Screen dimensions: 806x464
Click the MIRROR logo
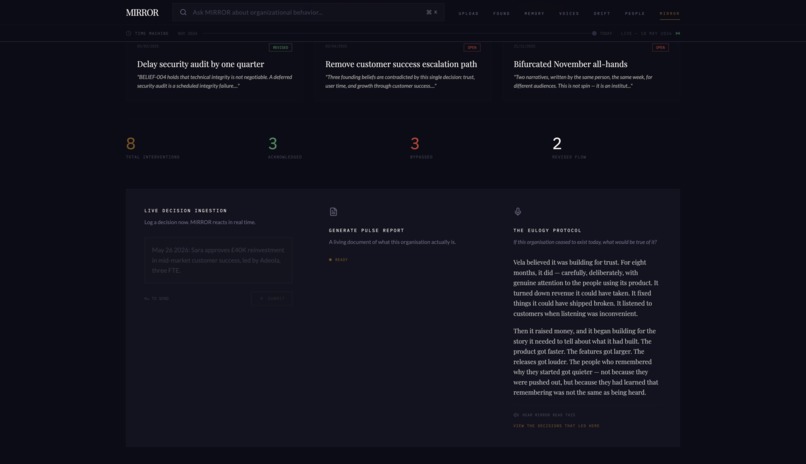click(142, 12)
